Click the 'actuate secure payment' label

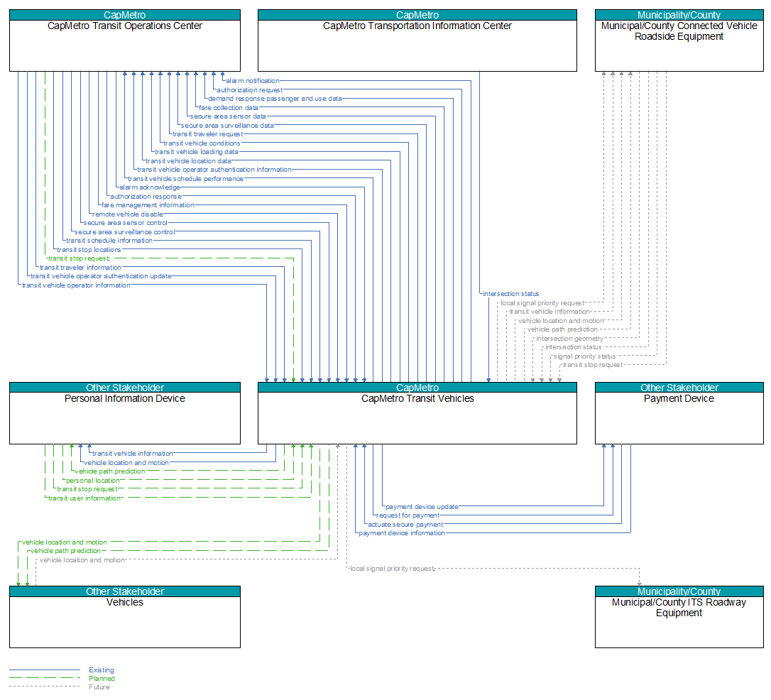[405, 525]
